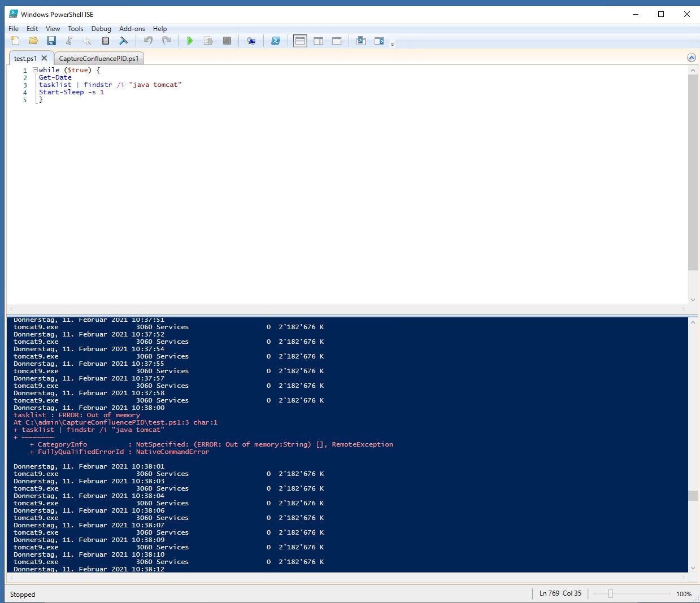700x603 pixels.
Task: Collapse the script pane chevron
Action: [x=691, y=58]
